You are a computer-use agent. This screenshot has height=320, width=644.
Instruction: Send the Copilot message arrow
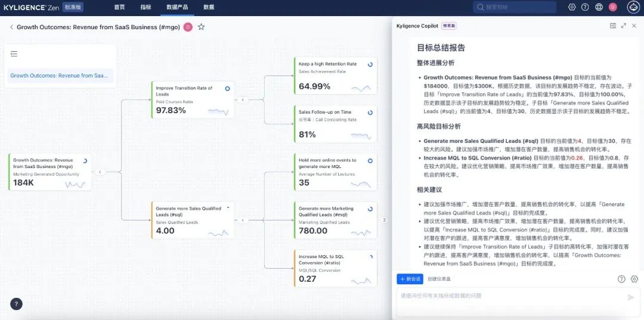[631, 297]
